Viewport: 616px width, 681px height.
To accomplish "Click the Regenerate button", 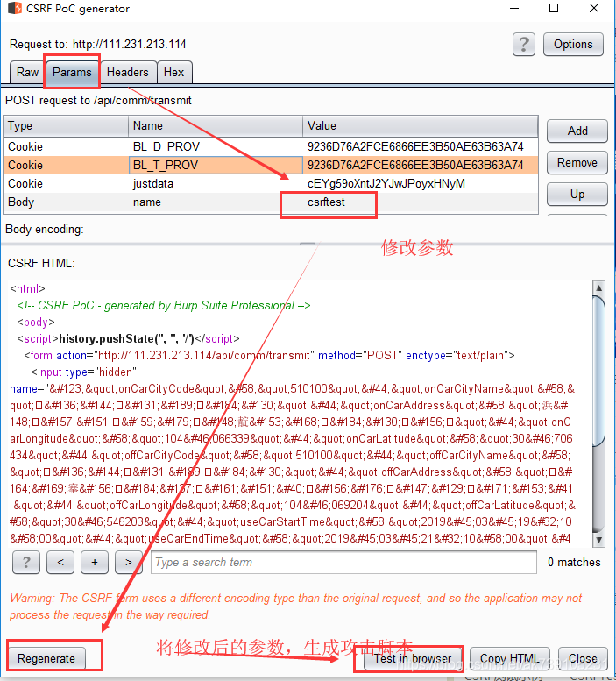I will 46,658.
